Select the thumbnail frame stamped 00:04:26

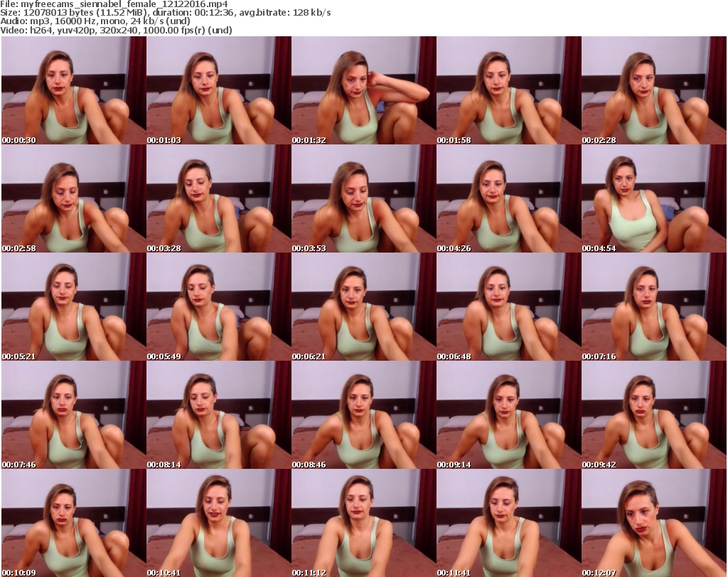point(509,198)
